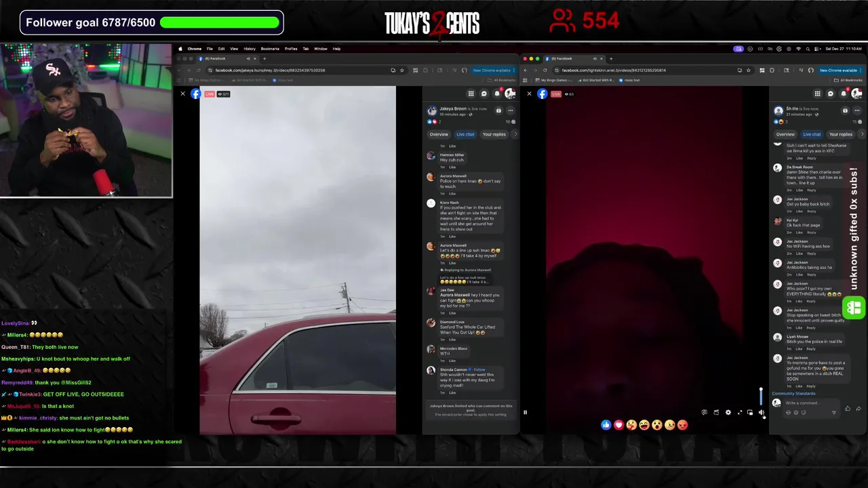Open the apps grid menu in right window
The image size is (868, 488).
(818, 94)
